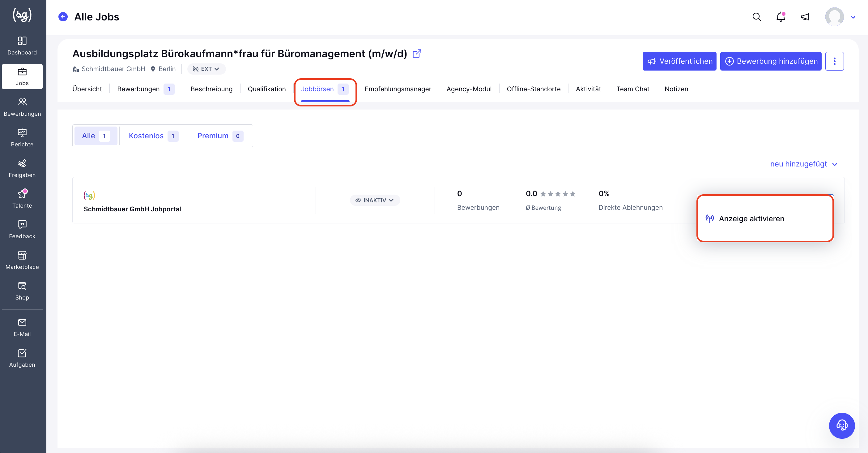Open the notifications bell
The width and height of the screenshot is (868, 453).
click(781, 17)
